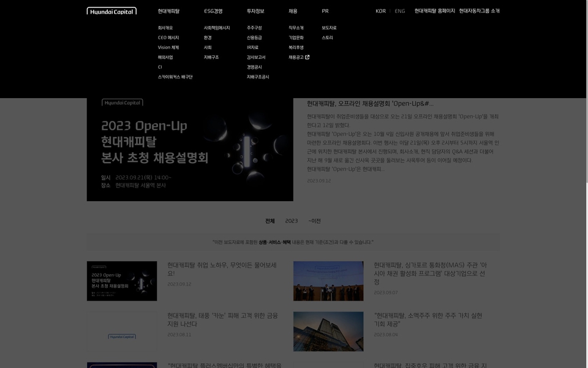This screenshot has height=368, width=588.
Task: Expand the 투자정보 menu
Action: click(255, 11)
